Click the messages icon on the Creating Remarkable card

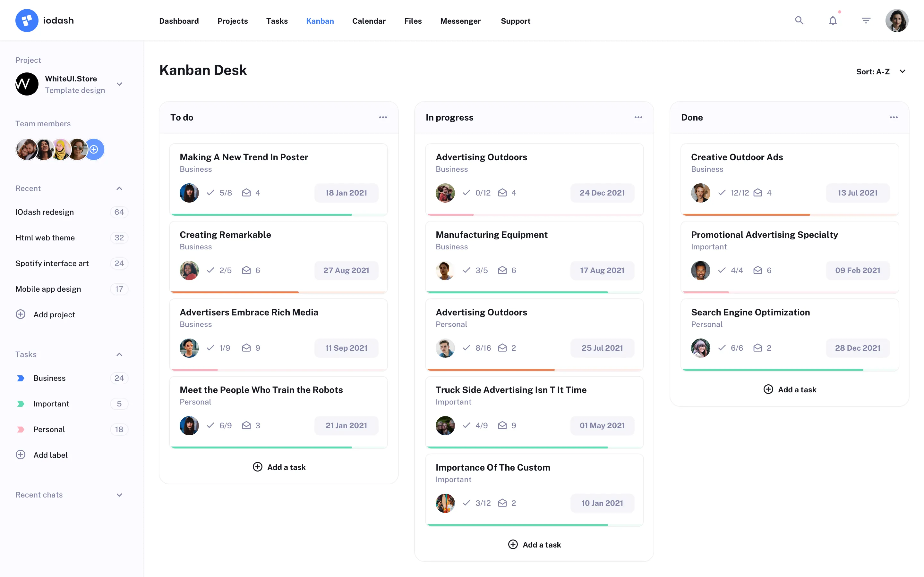(246, 270)
